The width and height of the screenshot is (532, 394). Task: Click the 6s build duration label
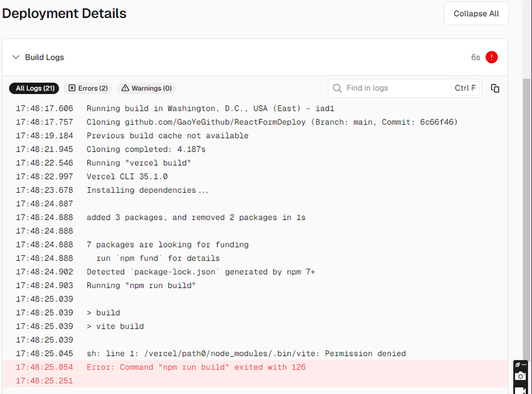[475, 57]
